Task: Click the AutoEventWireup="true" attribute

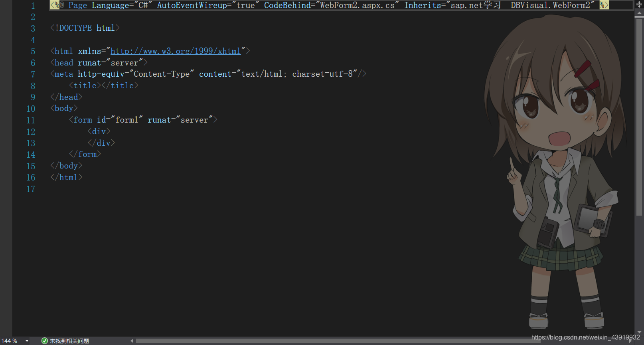Action: [x=208, y=5]
